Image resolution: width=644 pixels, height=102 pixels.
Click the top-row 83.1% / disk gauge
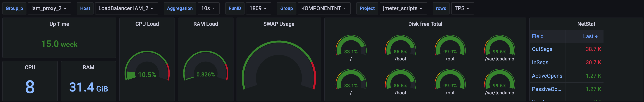point(351,45)
